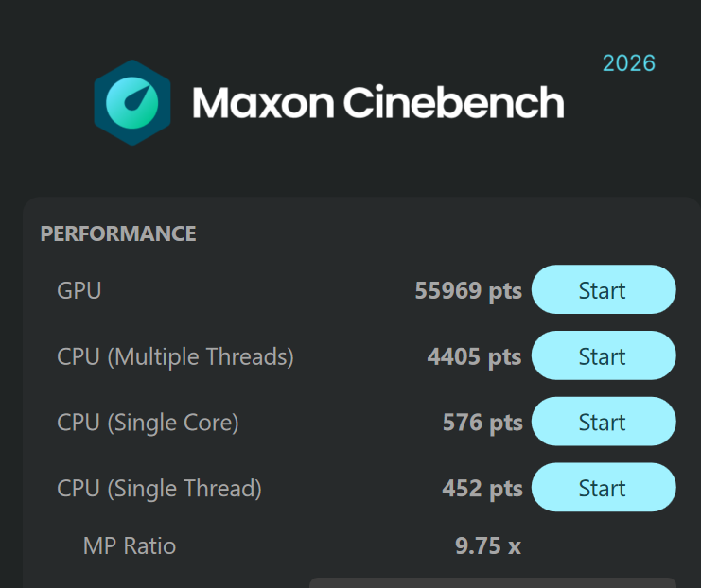Select the PERFORMANCE section header
Viewport: 701px width, 588px height.
(x=118, y=233)
